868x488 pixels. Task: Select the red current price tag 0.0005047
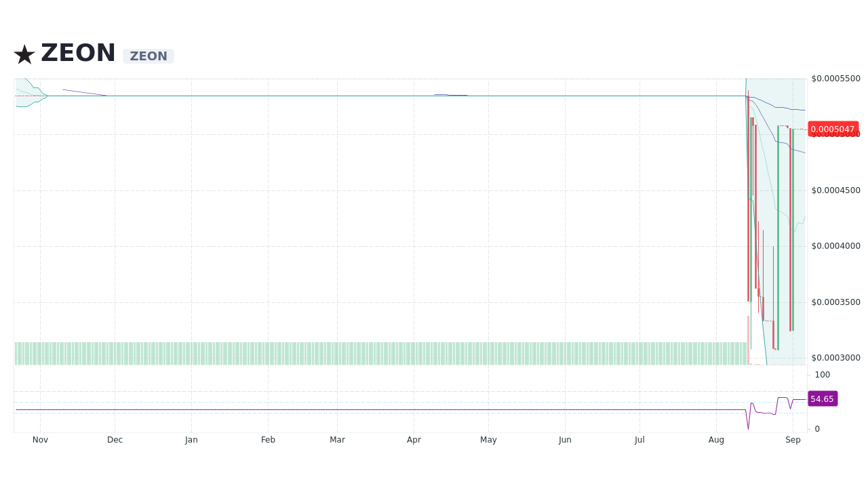pyautogui.click(x=833, y=129)
